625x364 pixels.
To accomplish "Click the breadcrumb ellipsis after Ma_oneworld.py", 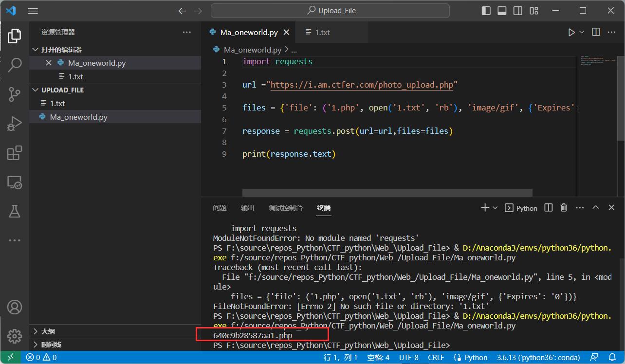I will [x=294, y=50].
